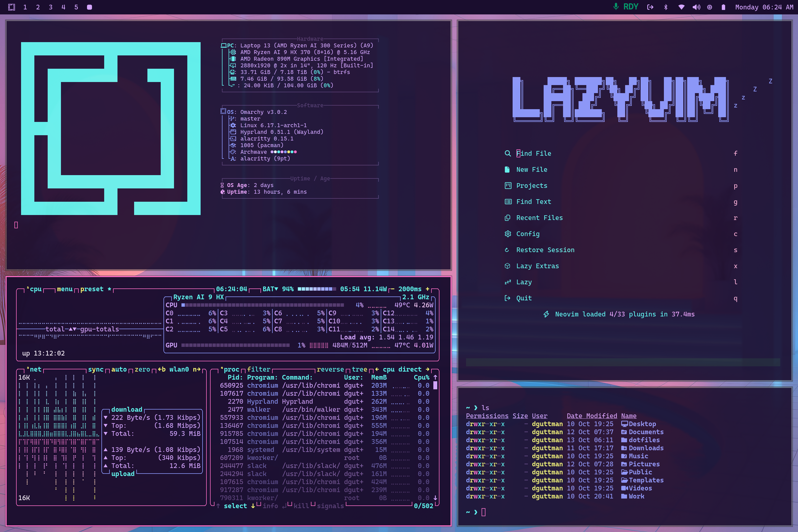Click the select down arrow in btop footer

tap(253, 506)
